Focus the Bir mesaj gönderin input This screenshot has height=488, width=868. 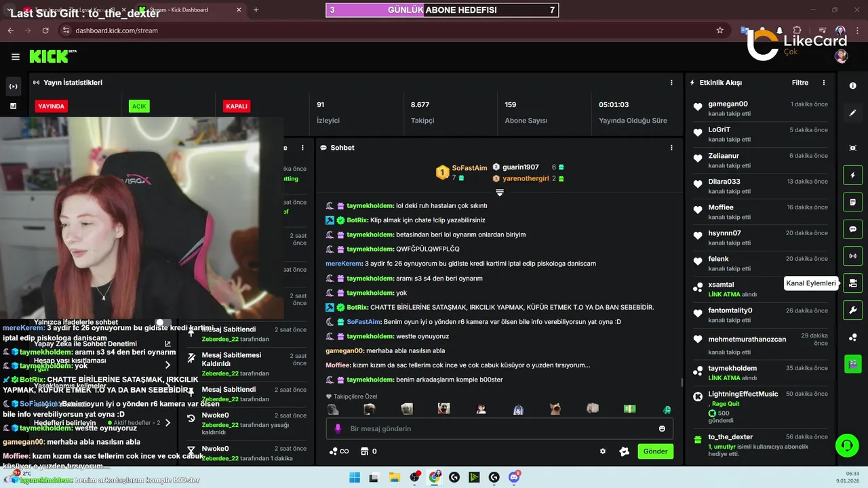[x=498, y=428]
